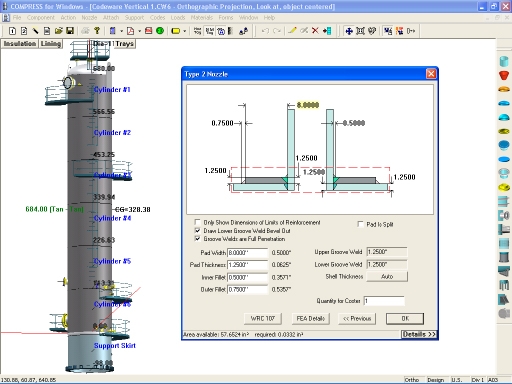Toggle the Insulation view button
This screenshot has width=512, height=384.
pyautogui.click(x=20, y=44)
